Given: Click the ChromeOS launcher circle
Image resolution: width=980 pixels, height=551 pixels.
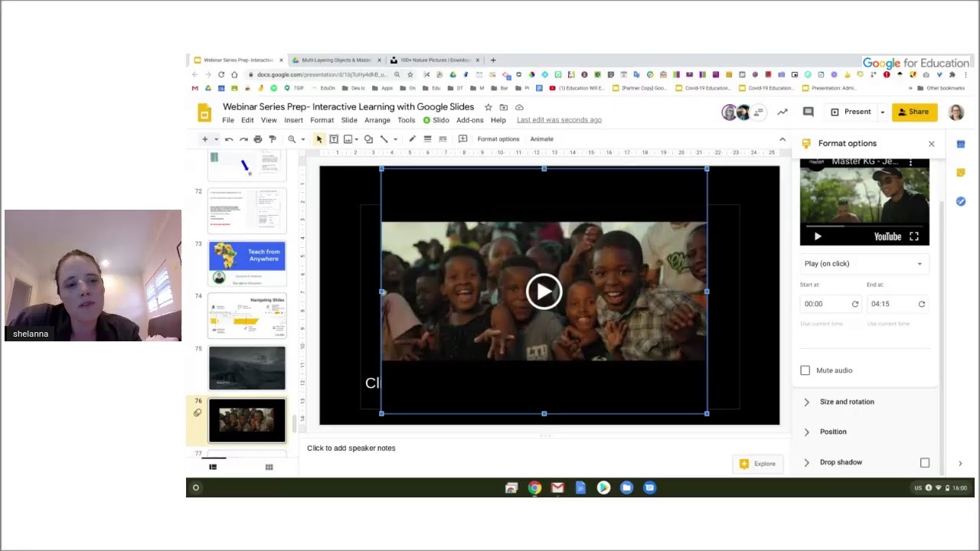Looking at the screenshot, I should (x=196, y=487).
